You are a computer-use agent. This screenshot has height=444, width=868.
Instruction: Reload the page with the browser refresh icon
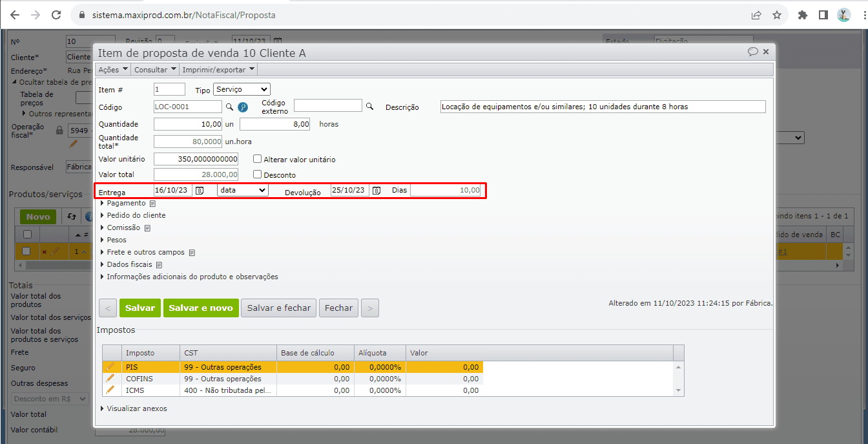(x=56, y=14)
